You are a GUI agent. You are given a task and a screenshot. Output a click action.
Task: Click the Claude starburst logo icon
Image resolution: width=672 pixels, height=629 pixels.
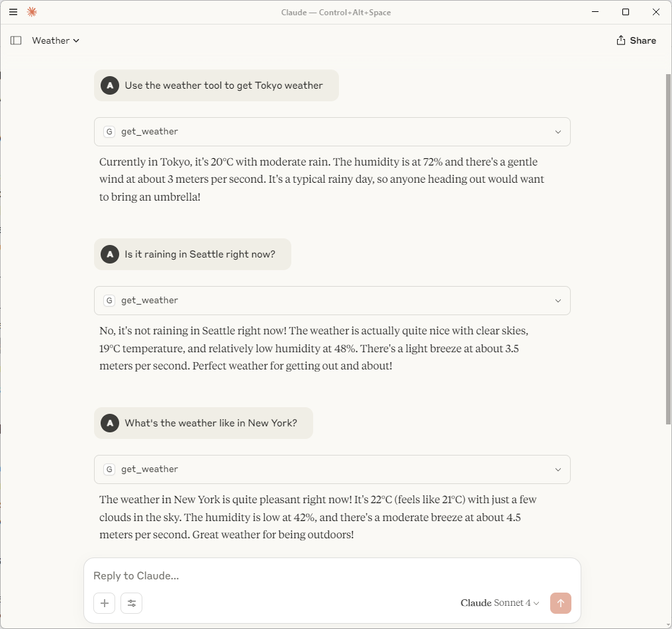(x=32, y=12)
